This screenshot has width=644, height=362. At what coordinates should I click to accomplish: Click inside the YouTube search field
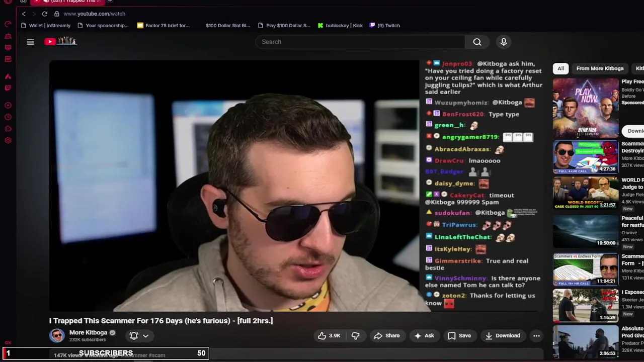pyautogui.click(x=360, y=42)
